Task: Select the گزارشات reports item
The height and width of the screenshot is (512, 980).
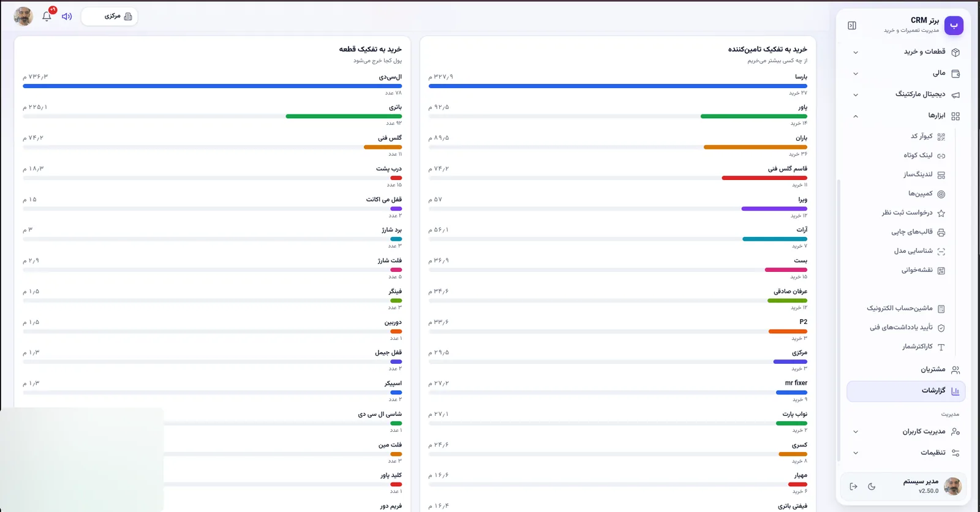Action: point(906,391)
